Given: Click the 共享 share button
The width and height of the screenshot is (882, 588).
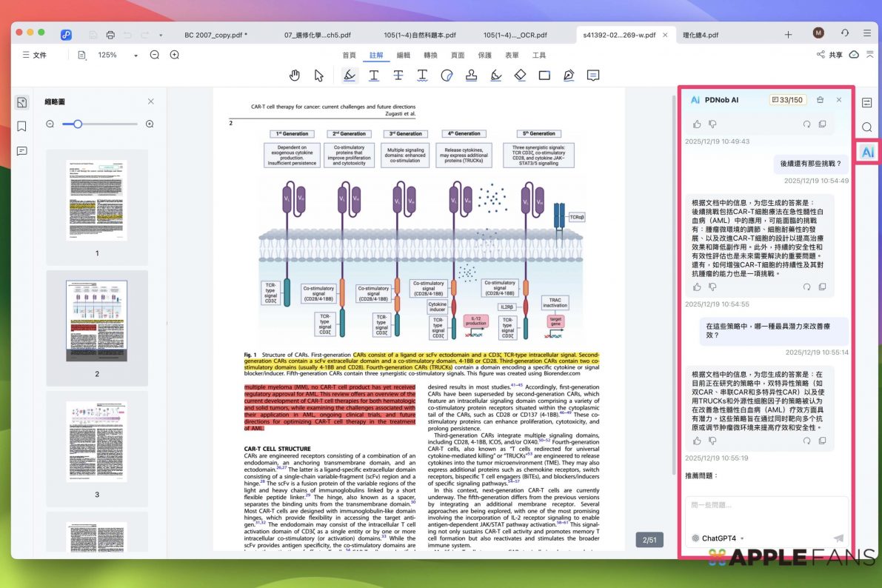Looking at the screenshot, I should click(829, 55).
